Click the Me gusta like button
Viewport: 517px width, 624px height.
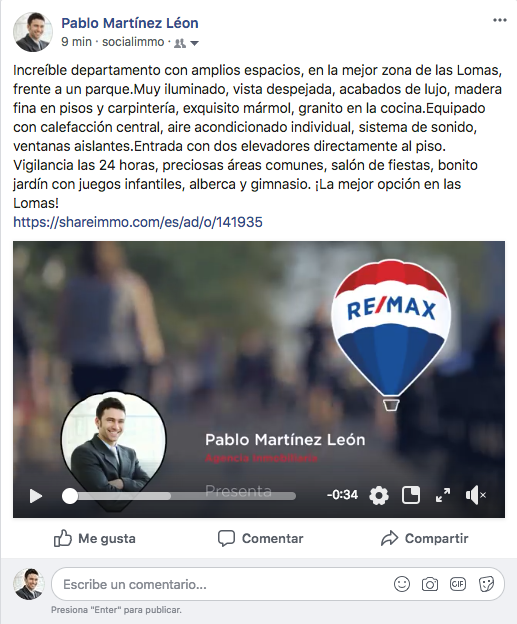tap(95, 538)
